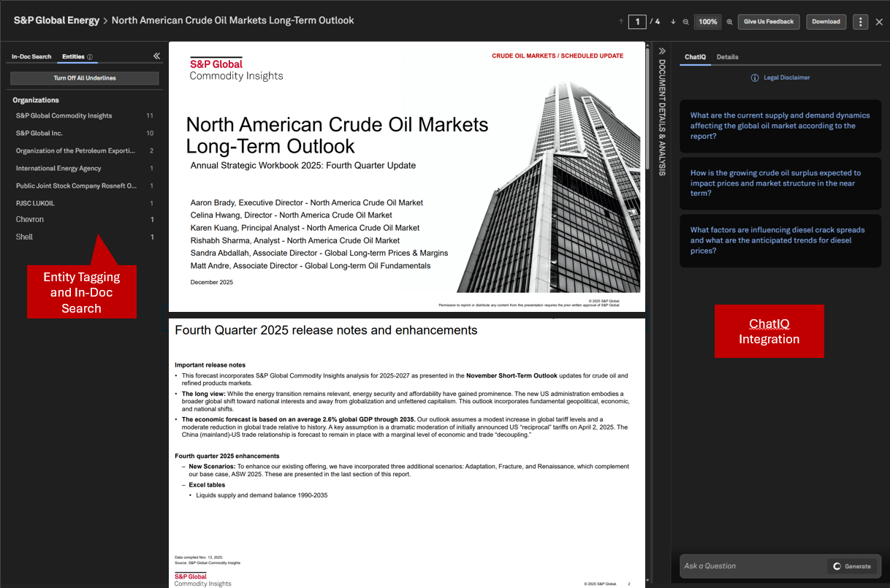Open the 100% zoom level box
The image size is (890, 588).
click(x=707, y=22)
